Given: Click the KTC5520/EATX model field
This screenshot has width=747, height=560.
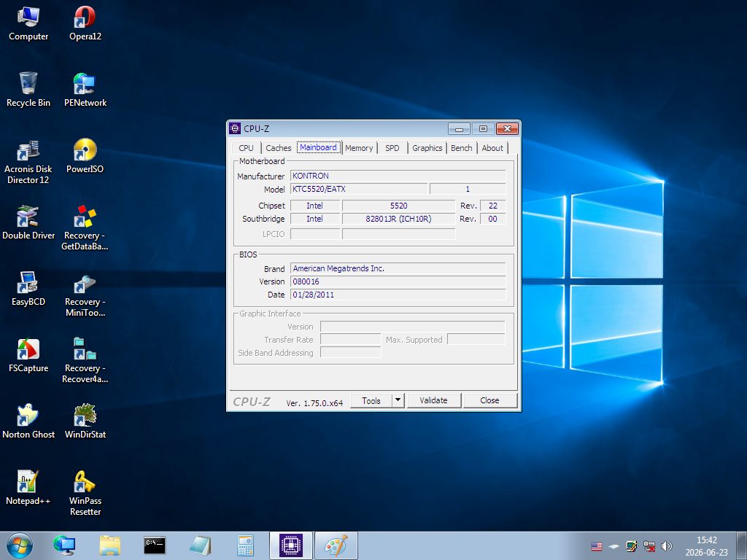Looking at the screenshot, I should 359,189.
